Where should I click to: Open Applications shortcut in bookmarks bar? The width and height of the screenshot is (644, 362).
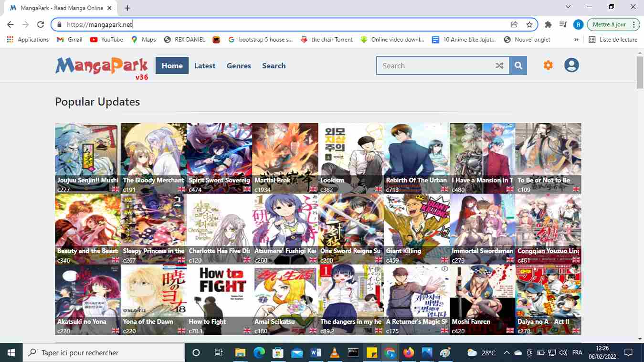(28, 40)
